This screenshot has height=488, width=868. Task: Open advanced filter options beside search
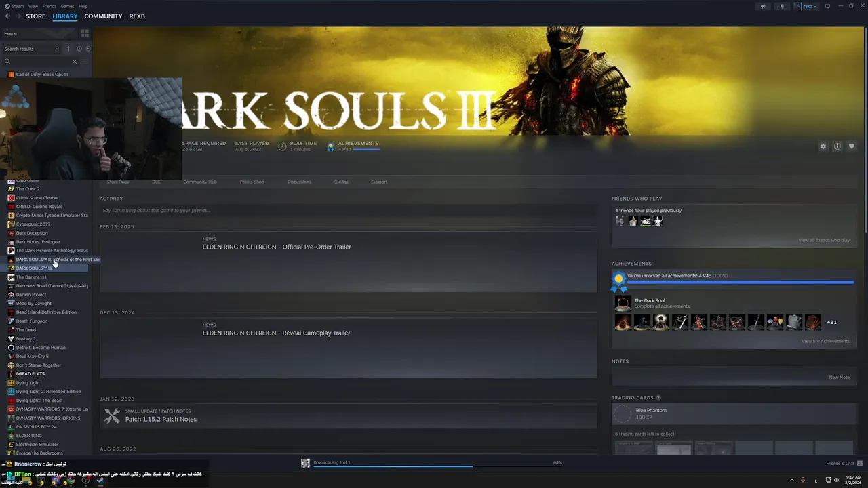(x=85, y=62)
